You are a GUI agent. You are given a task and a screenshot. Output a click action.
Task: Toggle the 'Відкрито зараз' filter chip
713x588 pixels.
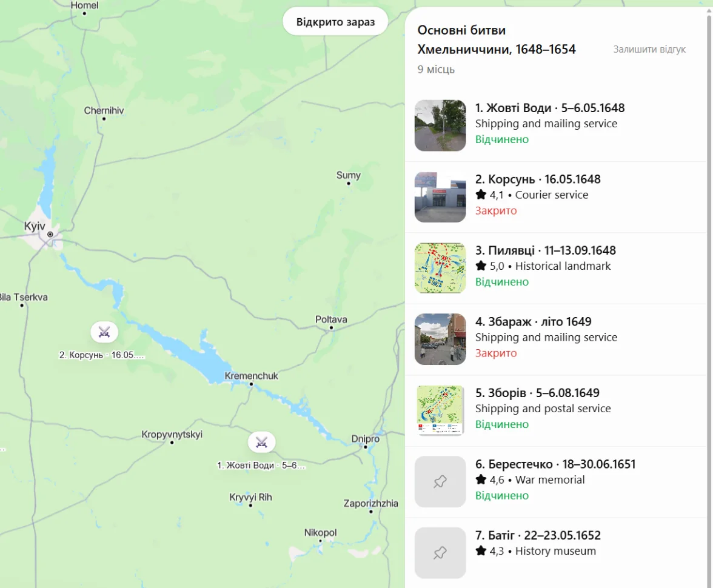tap(336, 22)
